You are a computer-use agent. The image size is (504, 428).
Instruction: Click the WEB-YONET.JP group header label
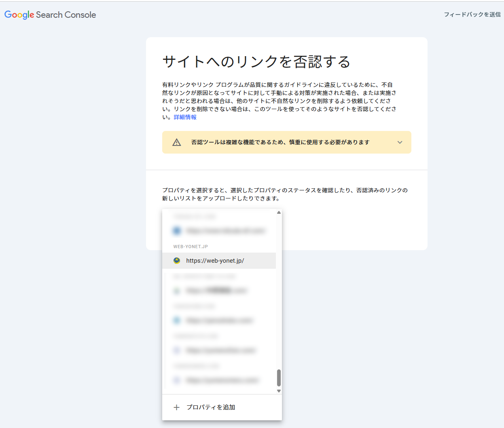(191, 247)
